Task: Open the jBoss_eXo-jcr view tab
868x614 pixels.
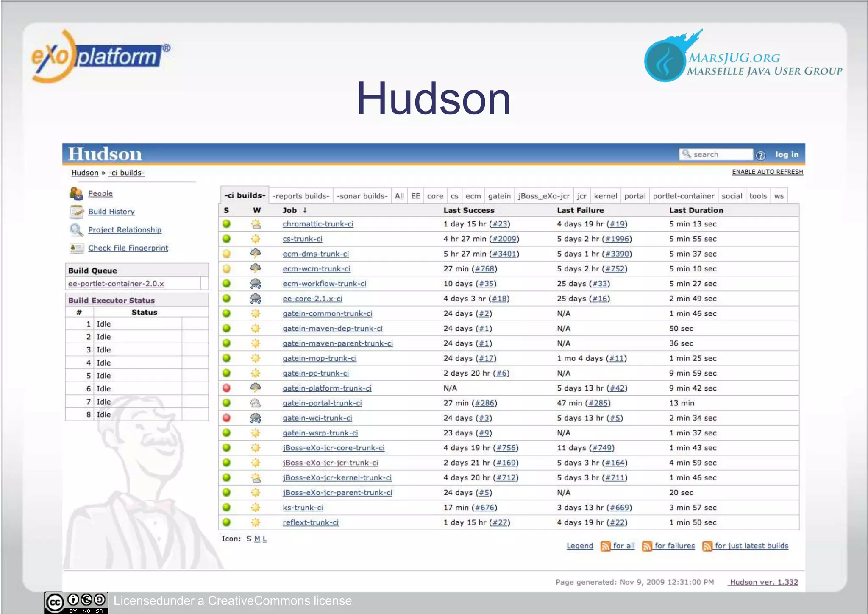Action: pyautogui.click(x=544, y=196)
